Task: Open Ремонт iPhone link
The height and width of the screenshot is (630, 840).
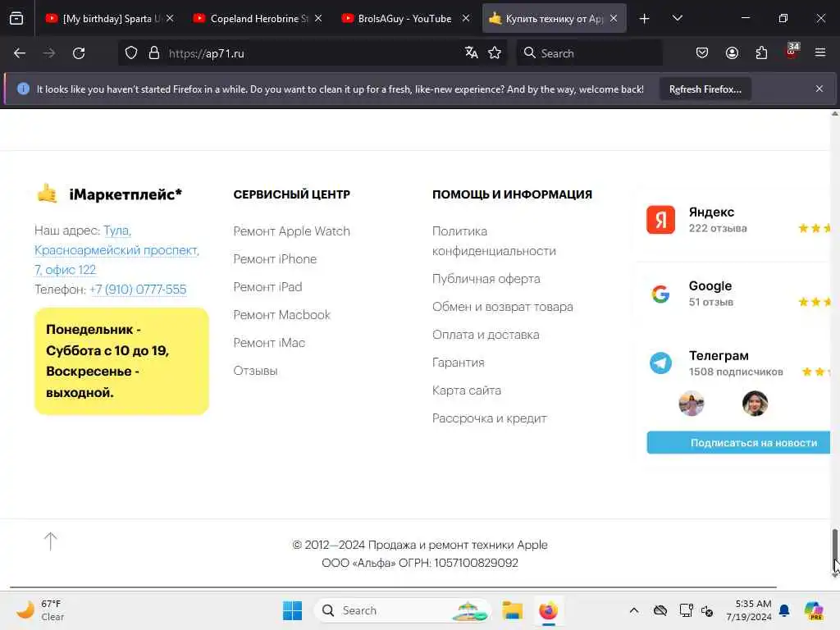Action: (x=275, y=258)
